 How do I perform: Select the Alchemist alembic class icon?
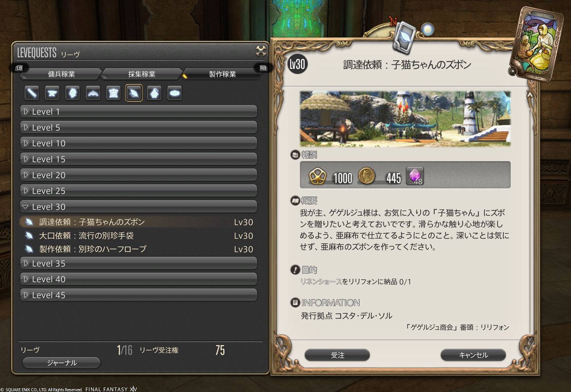(x=154, y=93)
